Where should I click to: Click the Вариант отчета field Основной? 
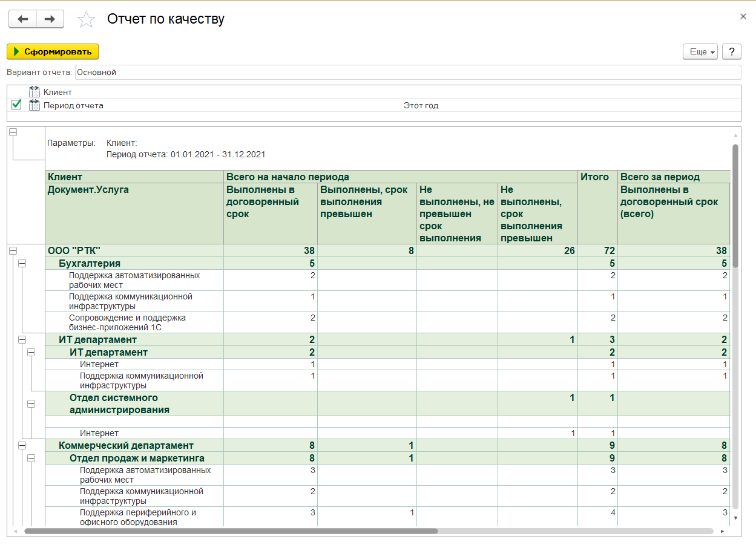(x=407, y=73)
